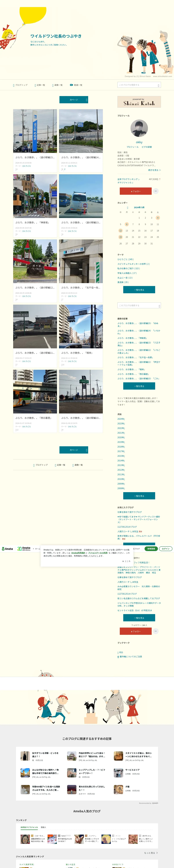Open the 画像一覧 tab in top navigation
The image size is (174, 868).
click(x=57, y=85)
